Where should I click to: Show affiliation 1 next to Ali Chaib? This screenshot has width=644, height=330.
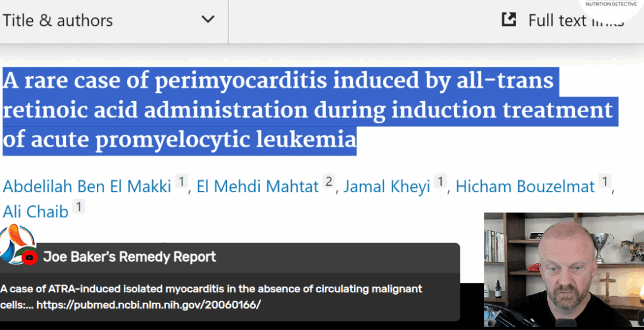[x=79, y=206]
